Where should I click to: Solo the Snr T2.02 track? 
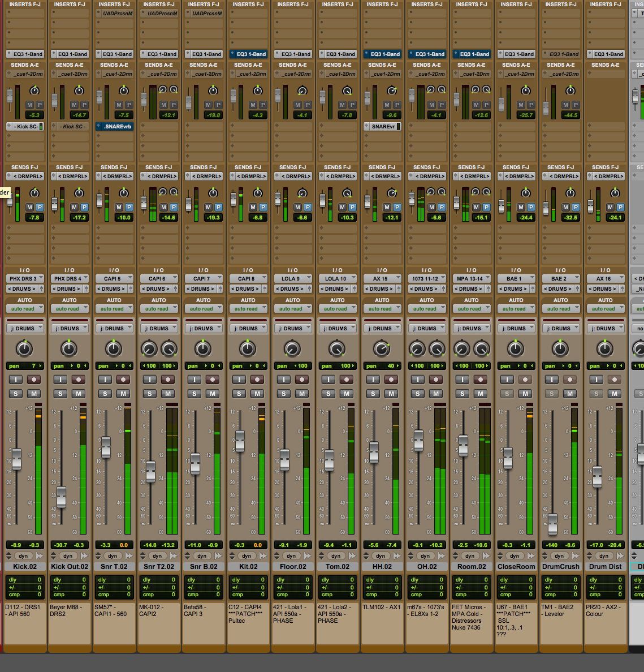(x=149, y=394)
